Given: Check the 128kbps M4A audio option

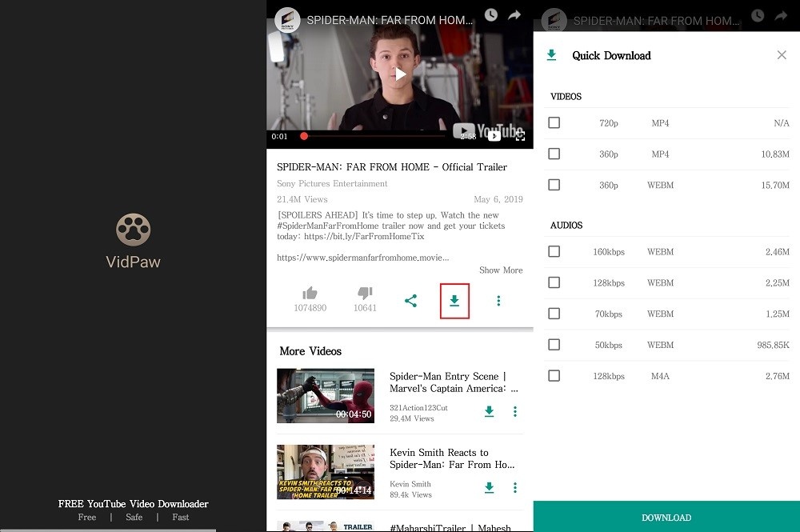Looking at the screenshot, I should 554,376.
